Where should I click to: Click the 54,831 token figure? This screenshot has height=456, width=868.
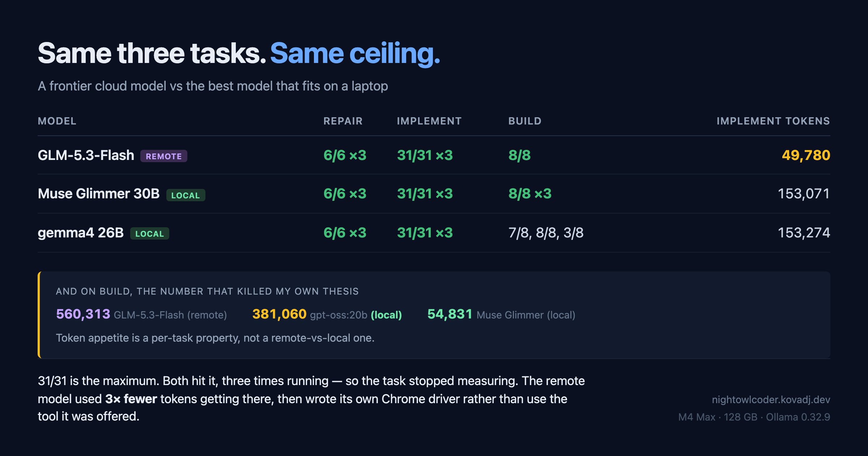click(x=450, y=314)
